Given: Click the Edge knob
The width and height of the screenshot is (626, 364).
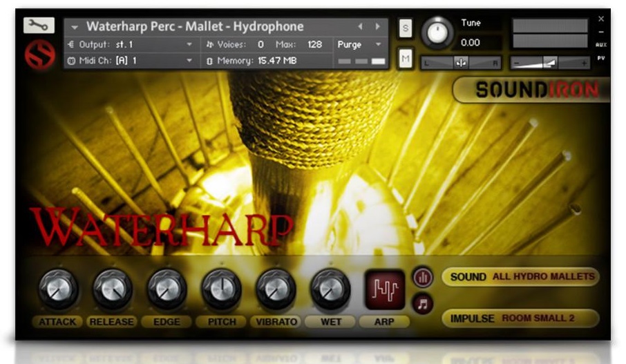Looking at the screenshot, I should (x=167, y=289).
